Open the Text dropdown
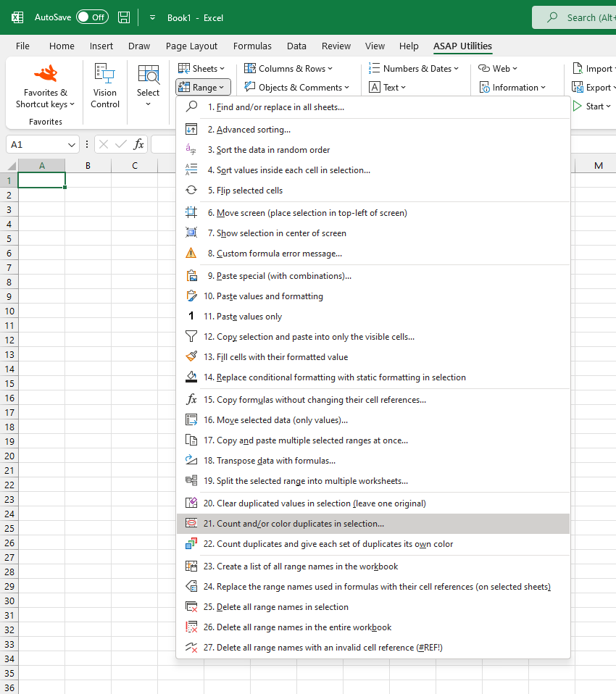Viewport: 616px width, 694px height. pos(388,87)
